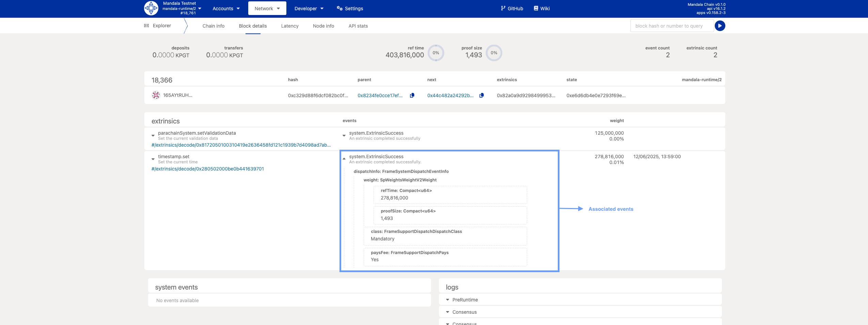Switch to the Chain info tab
This screenshot has width=868, height=325.
coord(213,26)
